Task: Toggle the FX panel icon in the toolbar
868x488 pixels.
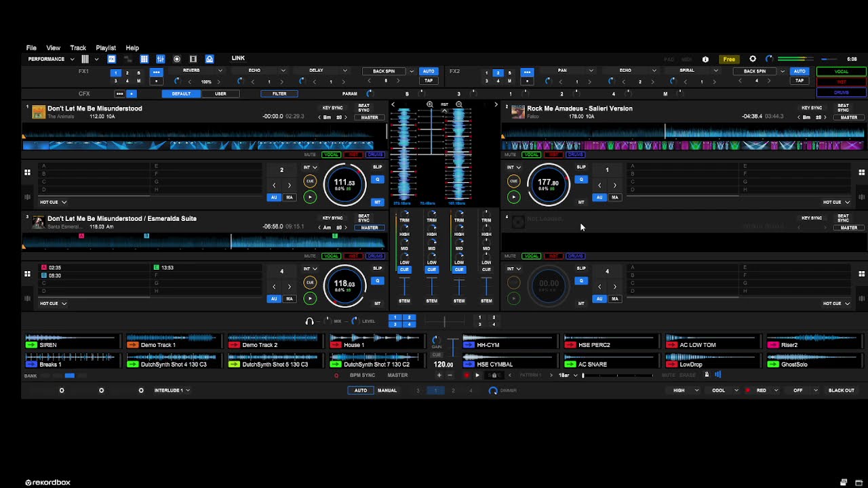Action: point(112,59)
